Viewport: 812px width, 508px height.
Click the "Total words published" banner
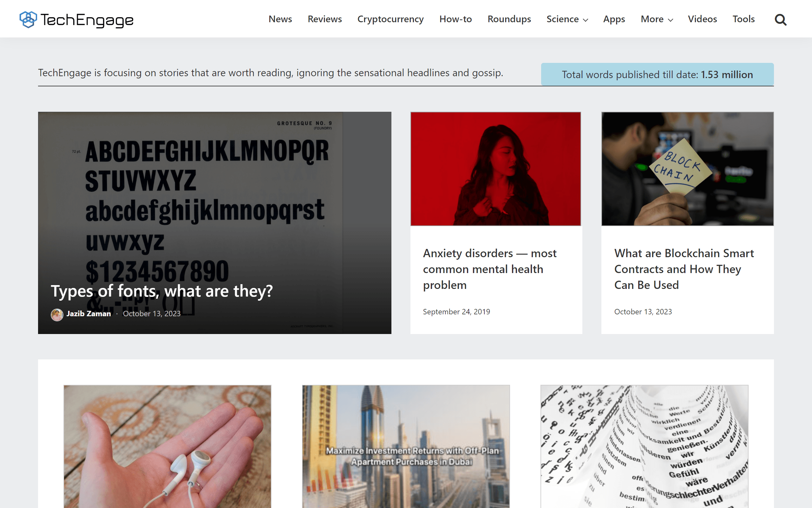click(x=657, y=74)
